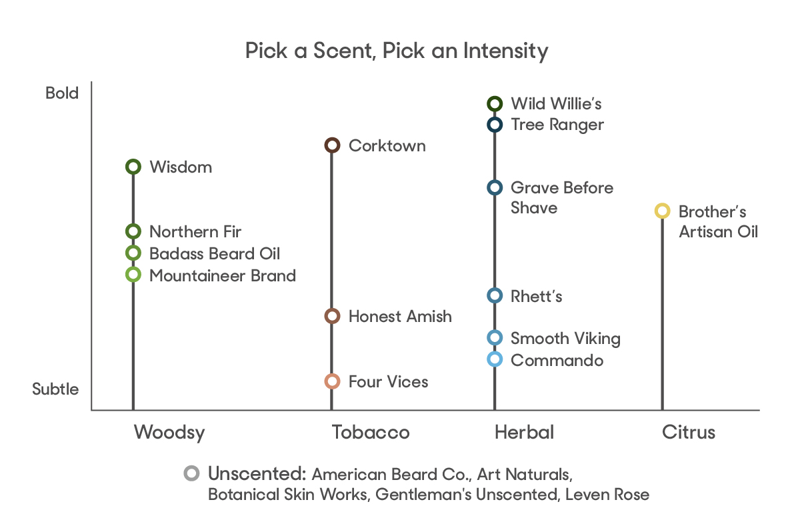Click the Northern Fir data point
The height and width of the screenshot is (532, 794).
click(133, 231)
